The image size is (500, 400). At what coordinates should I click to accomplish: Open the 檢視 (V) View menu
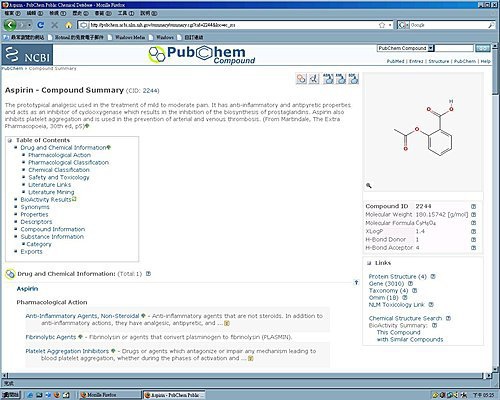(x=58, y=13)
